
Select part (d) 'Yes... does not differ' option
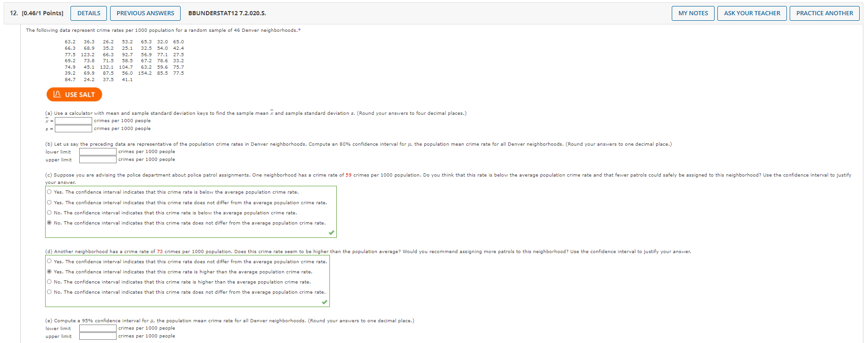pyautogui.click(x=49, y=261)
